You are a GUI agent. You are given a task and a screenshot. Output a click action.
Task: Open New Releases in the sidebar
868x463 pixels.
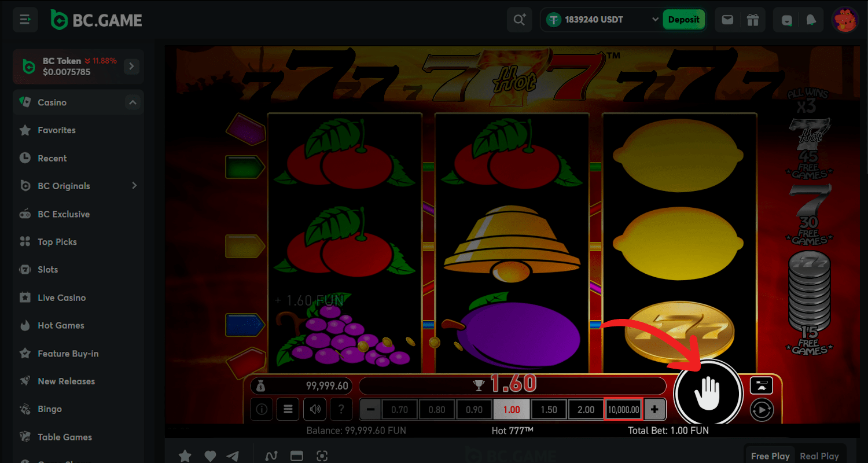78,381
